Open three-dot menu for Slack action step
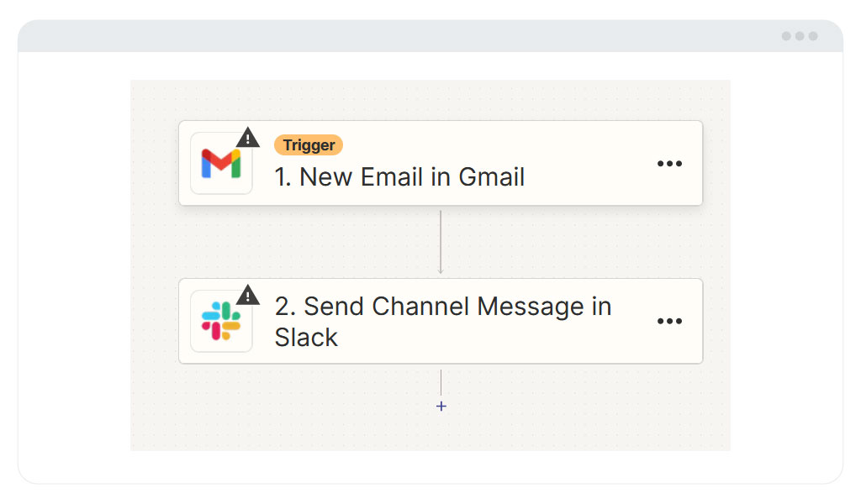The width and height of the screenshot is (861, 504). [669, 321]
